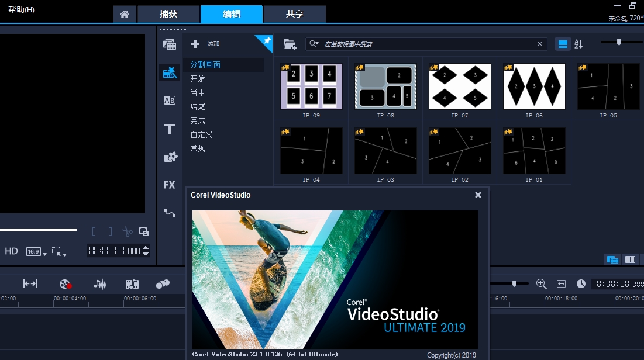Click the timeline zoom in magnifier
The height and width of the screenshot is (360, 644).
(x=541, y=283)
